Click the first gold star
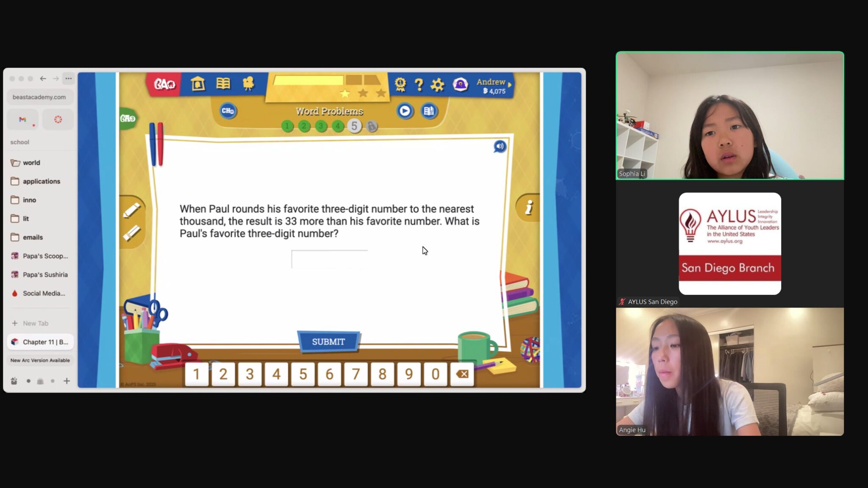 point(345,93)
